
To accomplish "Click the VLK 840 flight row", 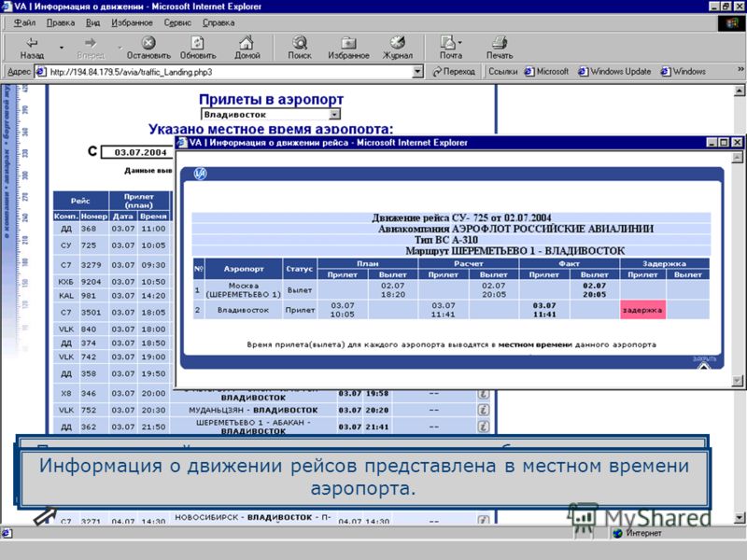I will coord(111,329).
